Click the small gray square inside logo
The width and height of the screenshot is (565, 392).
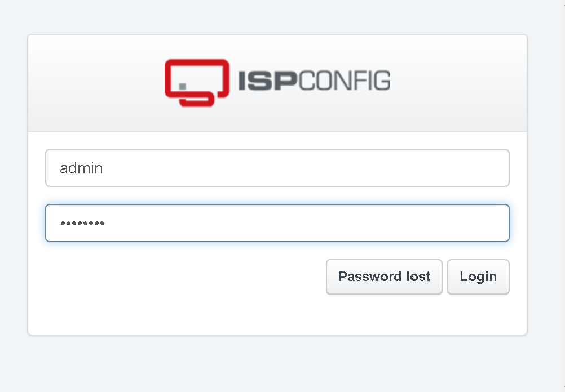pyautogui.click(x=182, y=86)
